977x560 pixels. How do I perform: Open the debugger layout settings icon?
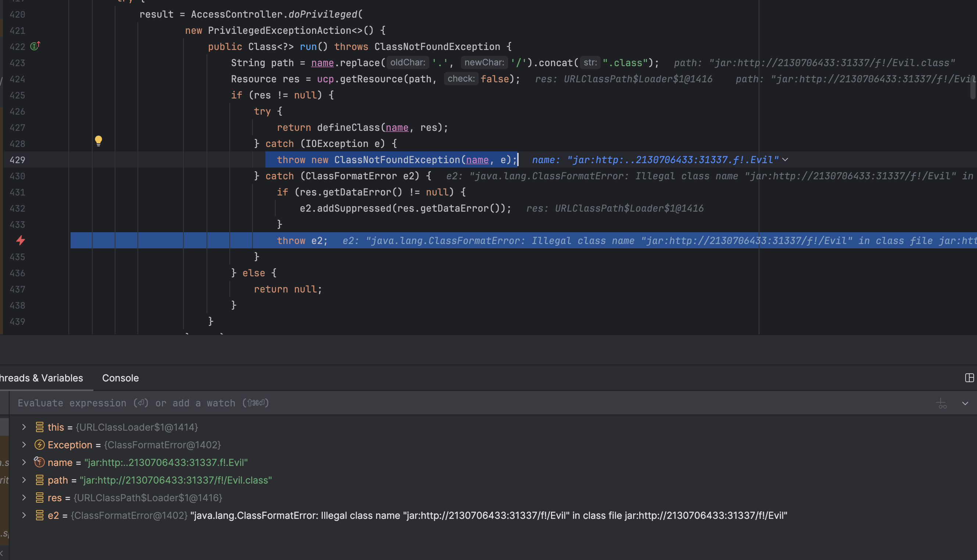point(969,378)
